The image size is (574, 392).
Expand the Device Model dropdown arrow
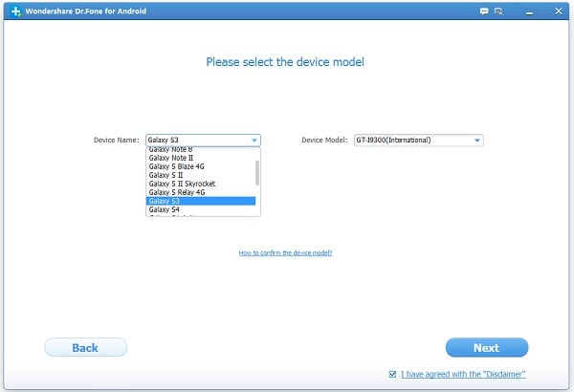tap(477, 141)
